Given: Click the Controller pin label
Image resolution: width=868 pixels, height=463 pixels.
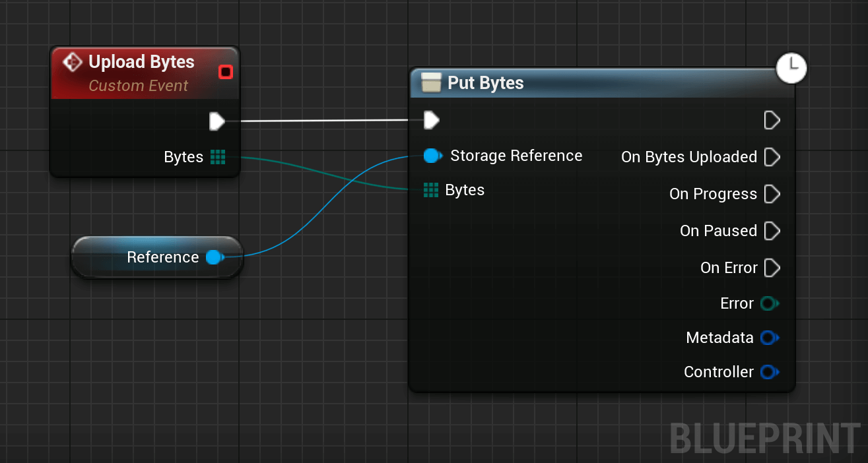Looking at the screenshot, I should click(719, 372).
